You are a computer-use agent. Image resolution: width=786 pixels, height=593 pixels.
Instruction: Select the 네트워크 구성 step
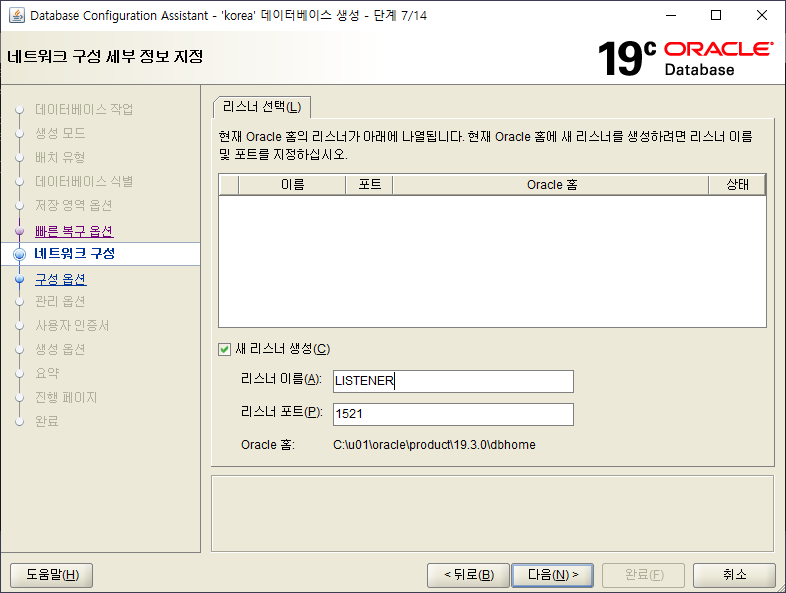(75, 254)
